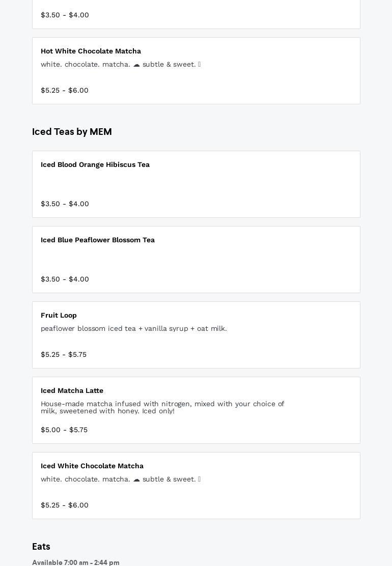Open the Iced White Chocolate Matcha item

tap(92, 466)
